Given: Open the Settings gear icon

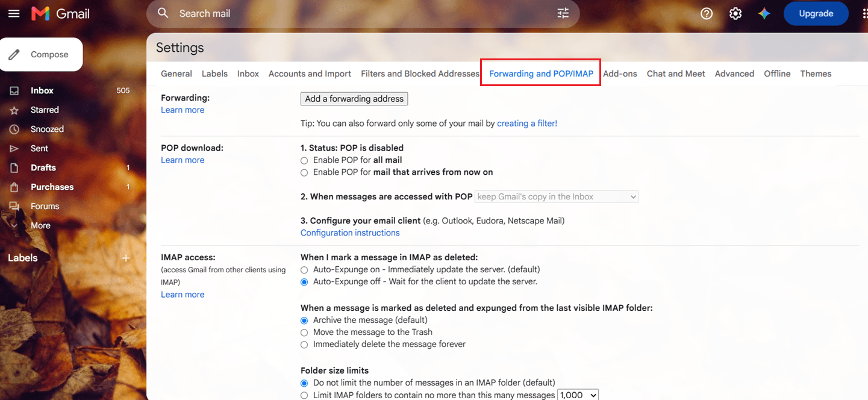Looking at the screenshot, I should click(735, 13).
